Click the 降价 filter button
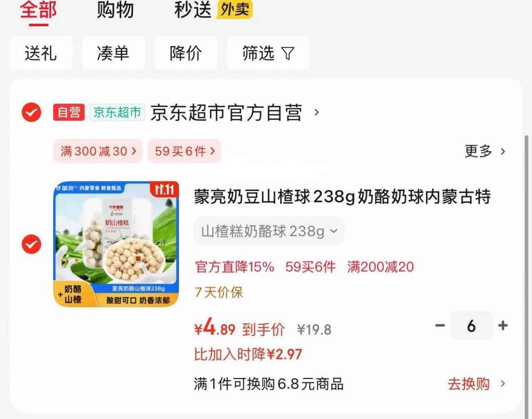 coord(186,53)
